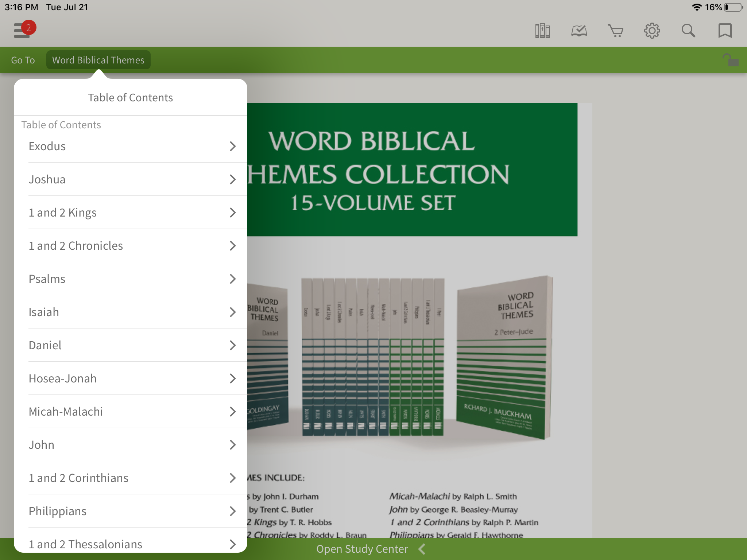The height and width of the screenshot is (560, 747).
Task: Select Hosea-Jonah entry
Action: point(131,378)
